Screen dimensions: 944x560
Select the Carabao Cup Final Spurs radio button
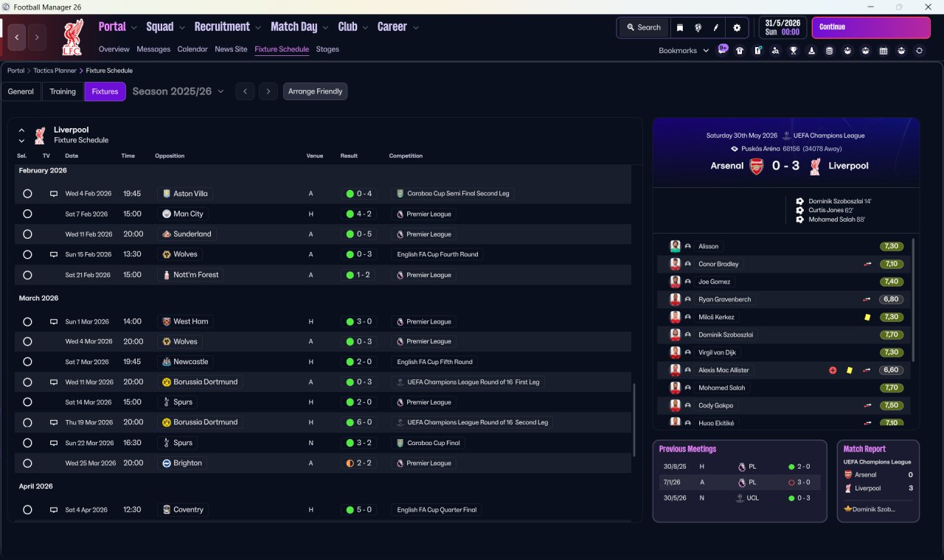[x=27, y=443]
